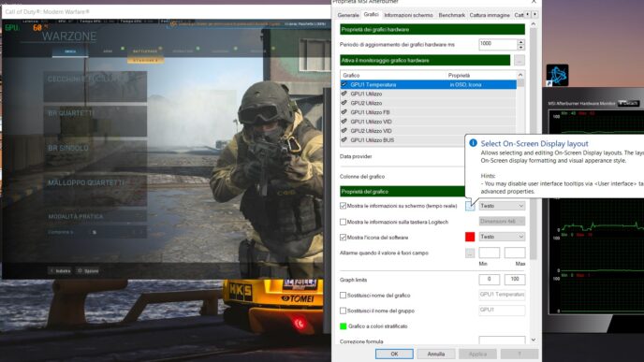Screen dimensions: 644x362
Task: Pick the green layered graph color swatch
Action: click(344, 326)
